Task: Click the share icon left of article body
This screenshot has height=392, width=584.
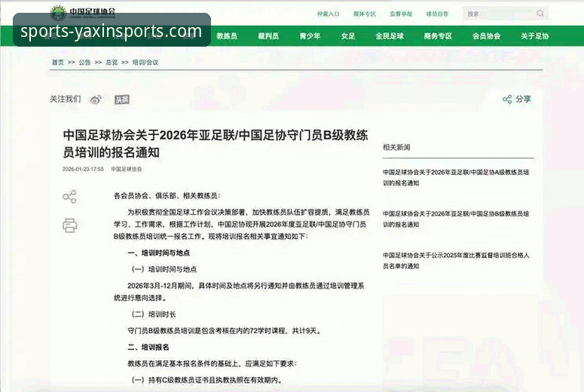Action: (x=69, y=196)
